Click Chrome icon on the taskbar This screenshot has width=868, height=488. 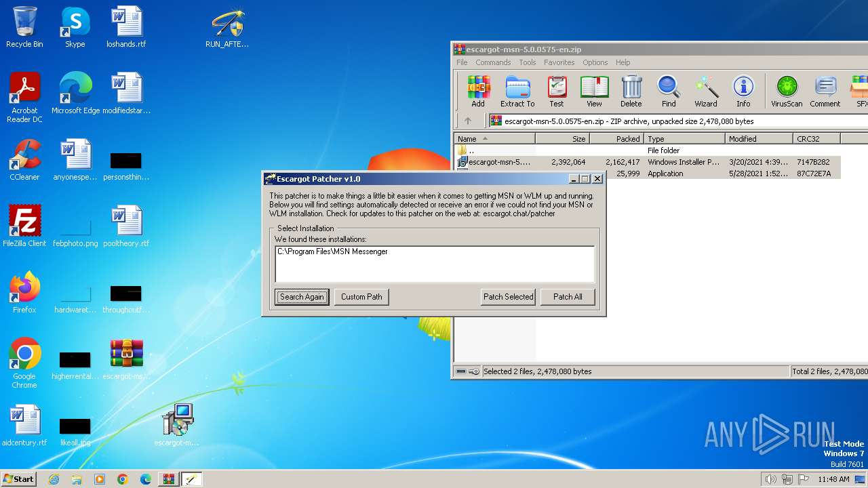click(123, 479)
